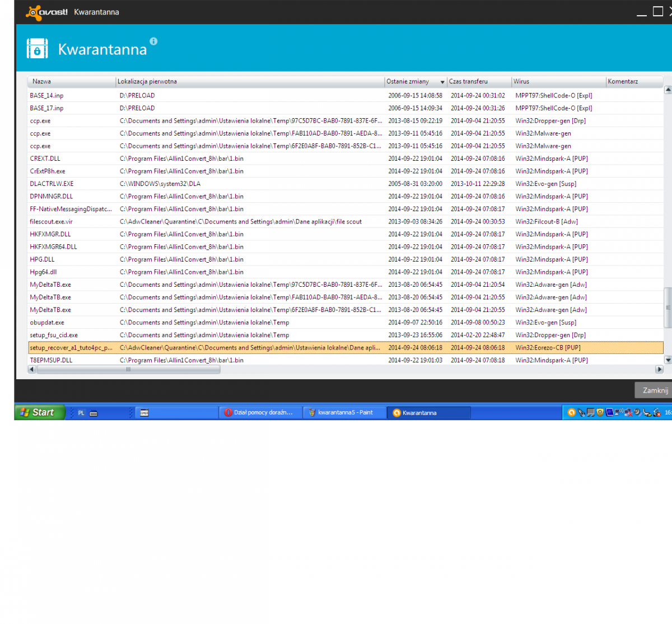This screenshot has width=672, height=624.
Task: Click the vertical scrollbar thumb
Action: click(668, 308)
